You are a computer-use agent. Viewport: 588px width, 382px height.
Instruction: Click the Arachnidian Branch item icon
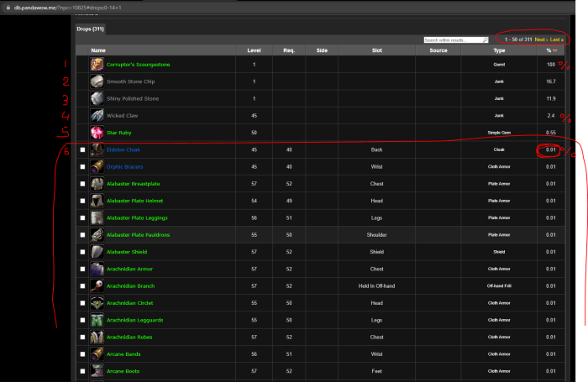point(97,286)
